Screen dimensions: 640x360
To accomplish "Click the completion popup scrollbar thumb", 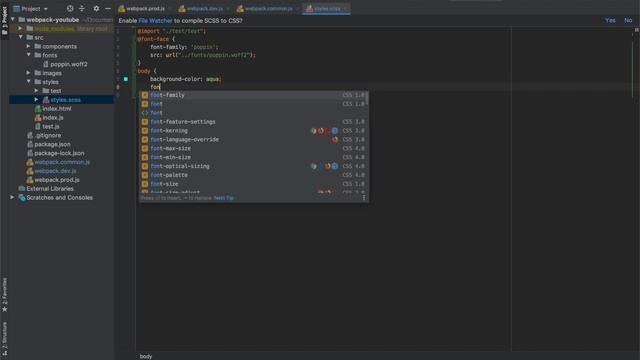I will (367, 98).
